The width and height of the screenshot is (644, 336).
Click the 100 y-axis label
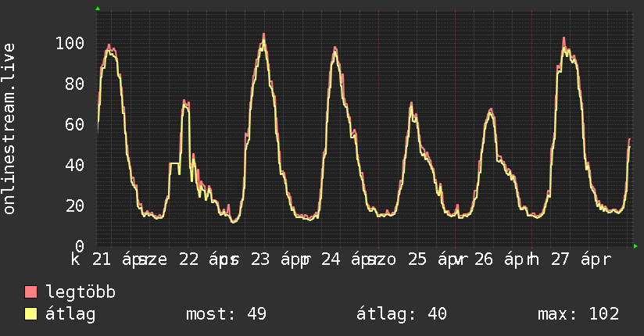[70, 43]
